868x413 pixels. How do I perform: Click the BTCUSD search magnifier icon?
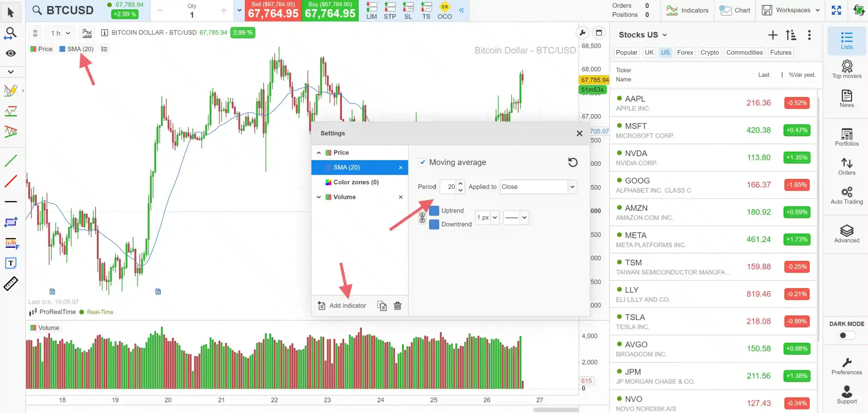[37, 10]
